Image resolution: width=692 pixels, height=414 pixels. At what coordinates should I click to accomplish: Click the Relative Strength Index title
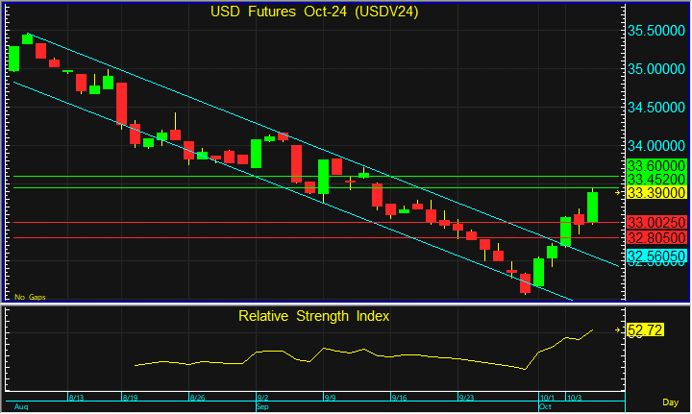[x=313, y=316]
